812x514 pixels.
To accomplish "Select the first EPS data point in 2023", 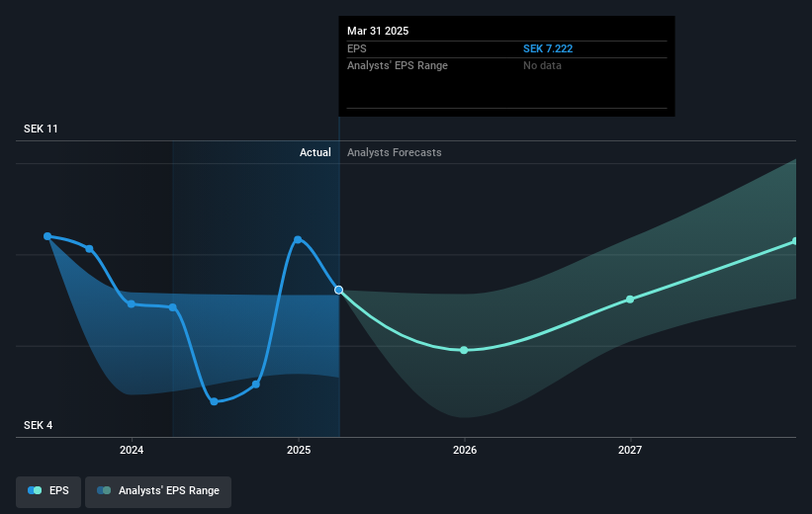I will (x=47, y=236).
